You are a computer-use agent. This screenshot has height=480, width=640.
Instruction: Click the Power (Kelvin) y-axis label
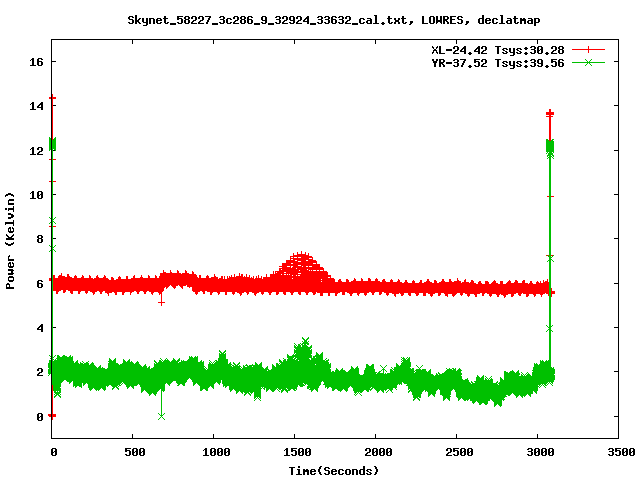(10, 241)
